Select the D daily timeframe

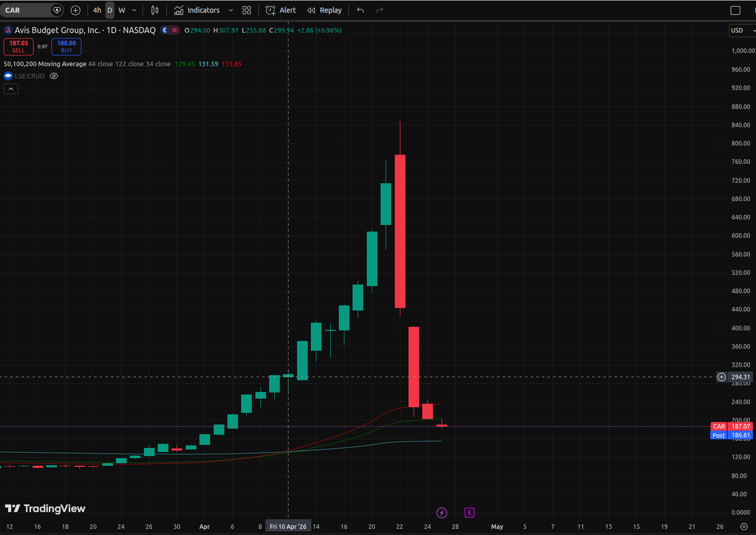tap(110, 10)
